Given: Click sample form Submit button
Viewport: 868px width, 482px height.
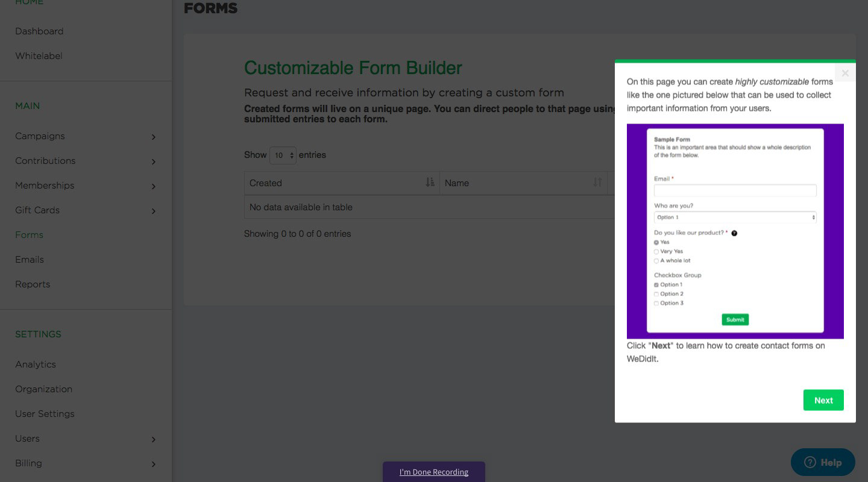Looking at the screenshot, I should pos(735,319).
